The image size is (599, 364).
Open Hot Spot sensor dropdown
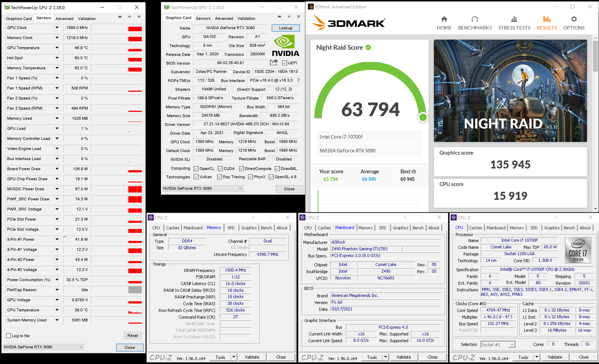tap(57, 58)
